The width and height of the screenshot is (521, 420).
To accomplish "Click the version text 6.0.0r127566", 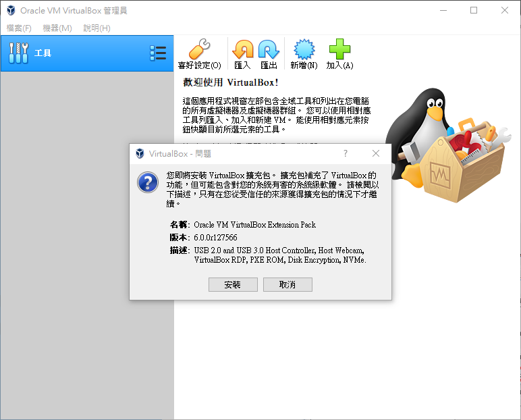I will tap(216, 238).
